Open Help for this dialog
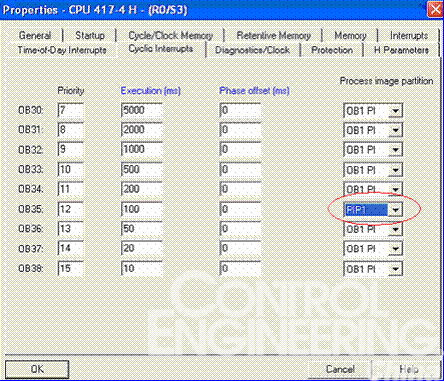 click(408, 369)
